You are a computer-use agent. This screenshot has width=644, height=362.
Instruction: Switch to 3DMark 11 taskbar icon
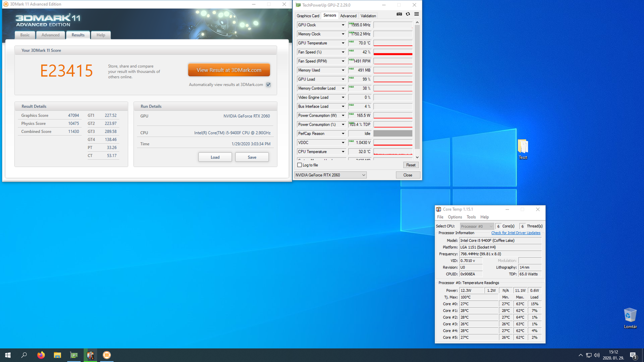click(x=107, y=355)
